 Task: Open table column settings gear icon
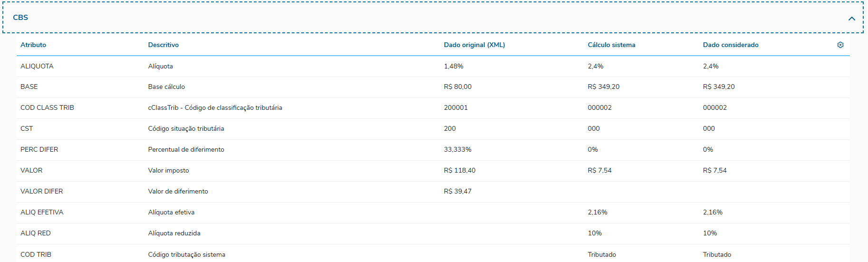point(840,45)
